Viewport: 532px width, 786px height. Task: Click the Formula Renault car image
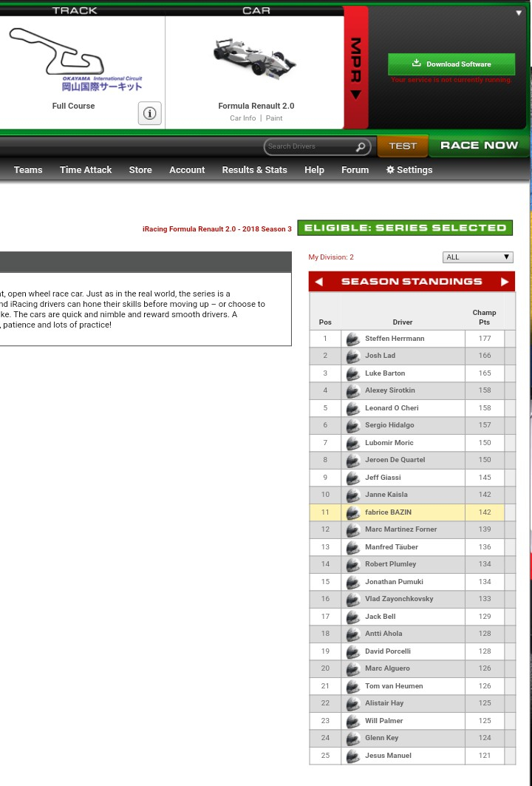pos(255,59)
